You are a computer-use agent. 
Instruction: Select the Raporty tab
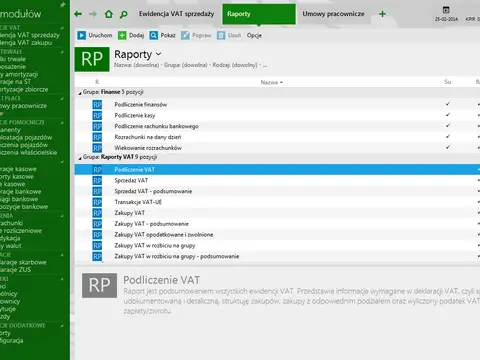pyautogui.click(x=259, y=14)
